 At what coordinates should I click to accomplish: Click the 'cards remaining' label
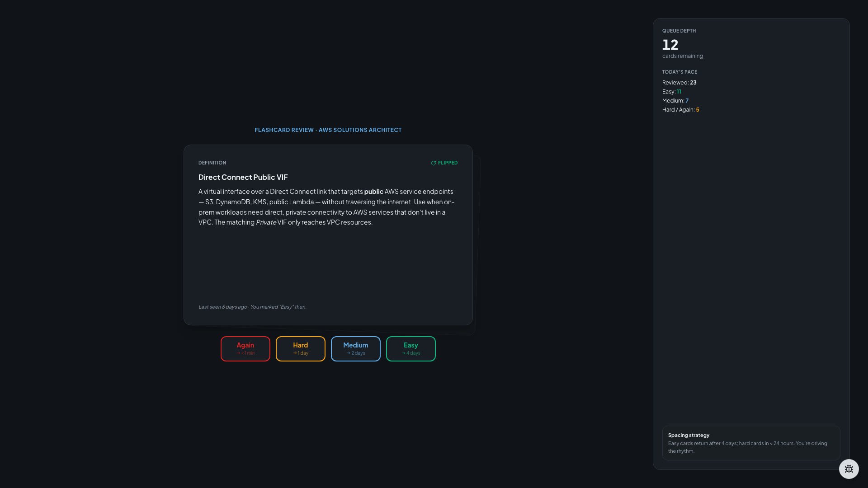coord(683,56)
